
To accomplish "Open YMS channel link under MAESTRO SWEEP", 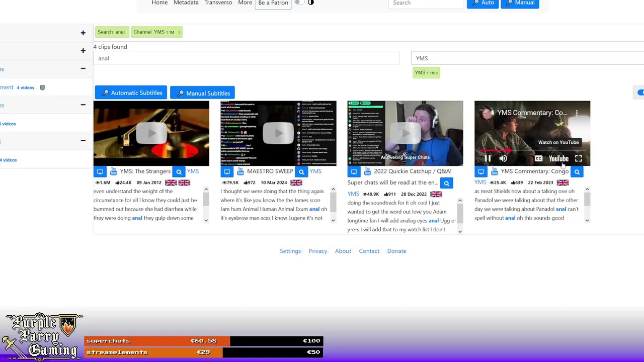I will click(x=315, y=171).
